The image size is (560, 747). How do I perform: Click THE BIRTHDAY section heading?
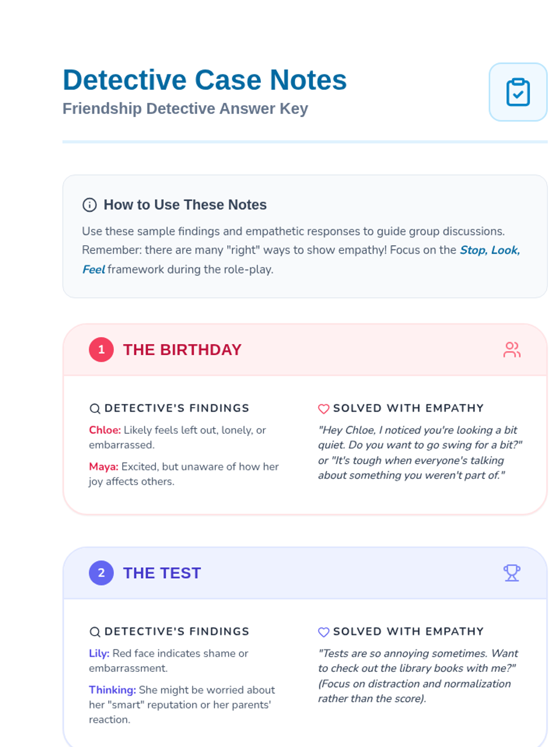(182, 350)
